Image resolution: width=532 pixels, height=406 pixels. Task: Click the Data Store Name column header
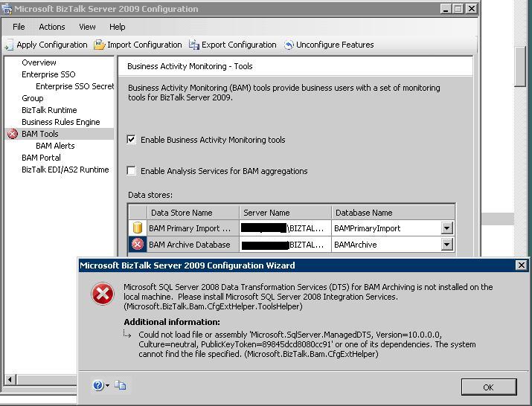point(193,213)
